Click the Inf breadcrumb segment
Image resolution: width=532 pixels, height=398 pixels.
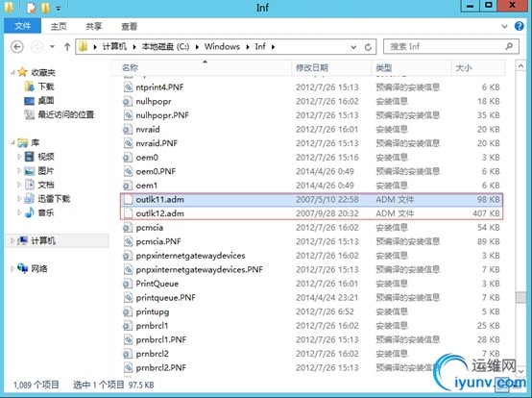260,46
